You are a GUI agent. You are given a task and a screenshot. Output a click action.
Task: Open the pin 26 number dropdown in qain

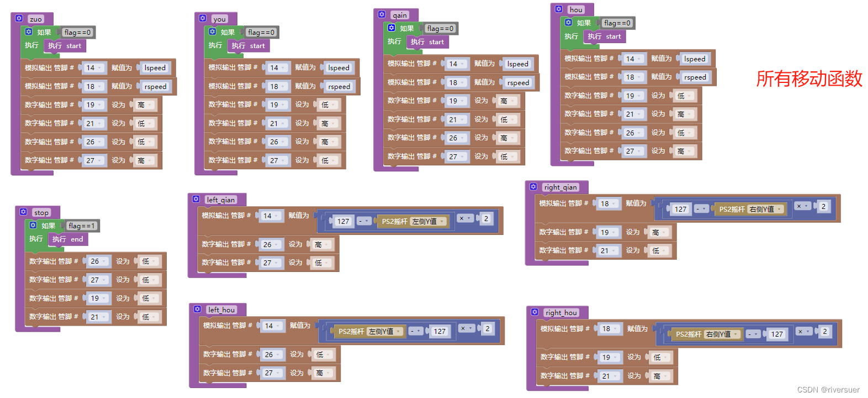(457, 138)
